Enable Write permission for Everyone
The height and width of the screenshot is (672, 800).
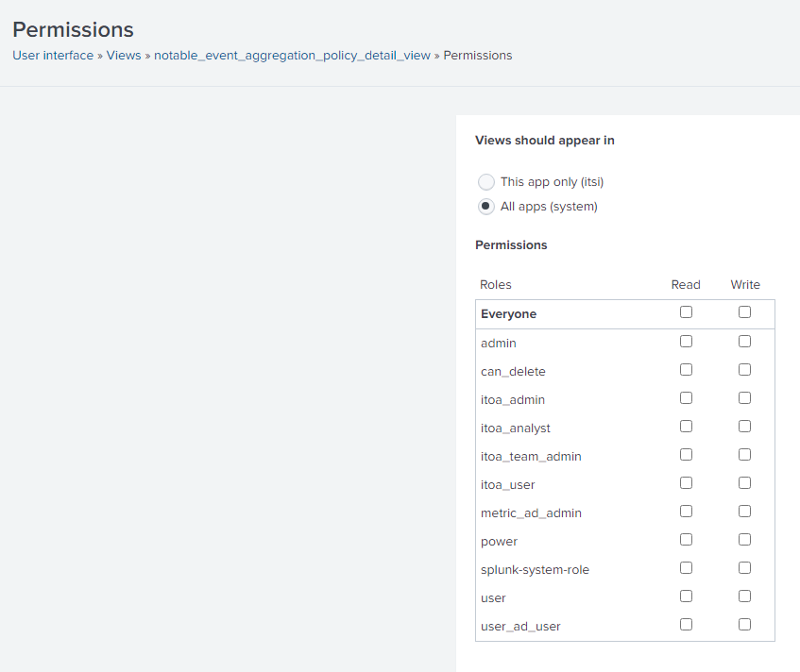click(x=743, y=311)
